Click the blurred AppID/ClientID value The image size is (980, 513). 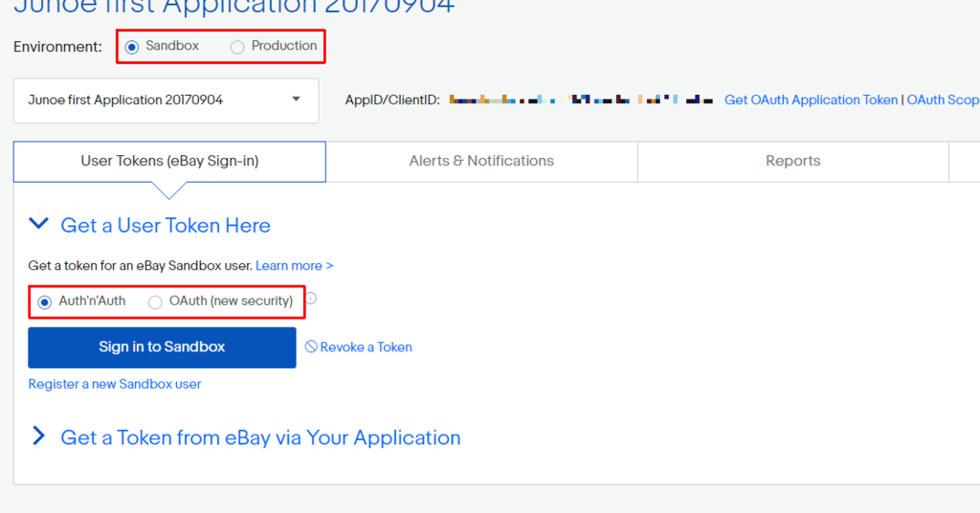tap(581, 100)
